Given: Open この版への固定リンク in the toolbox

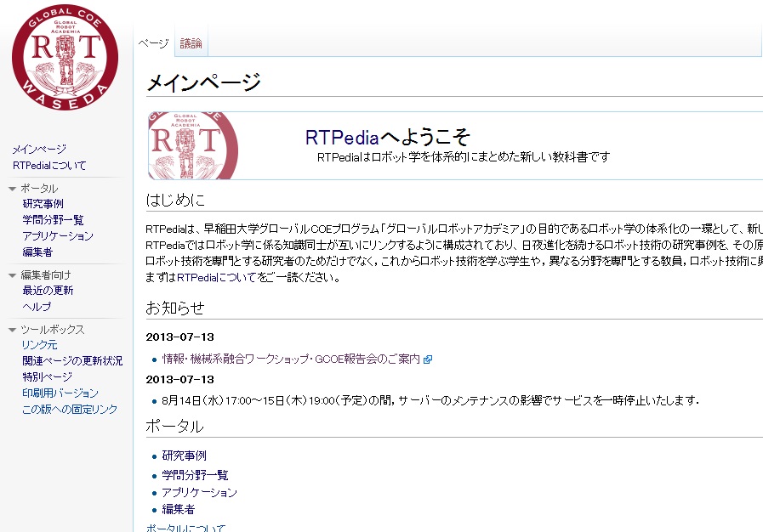Looking at the screenshot, I should pos(70,409).
